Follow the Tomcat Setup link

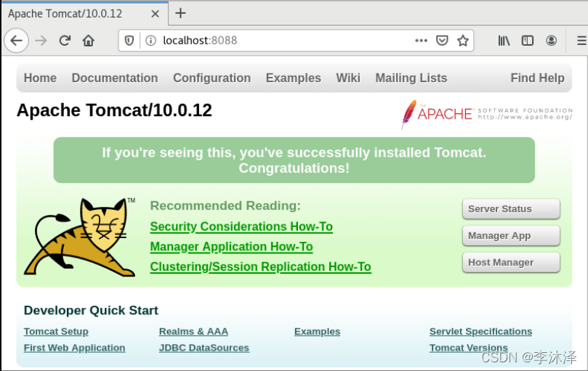pyautogui.click(x=56, y=332)
